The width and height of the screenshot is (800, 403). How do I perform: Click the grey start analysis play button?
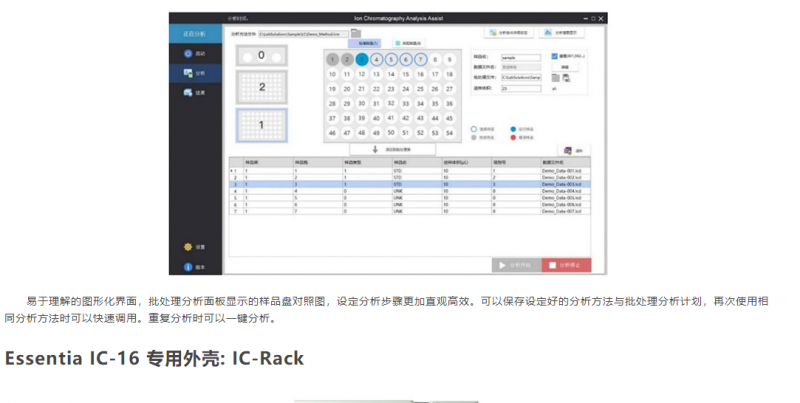pyautogui.click(x=516, y=265)
